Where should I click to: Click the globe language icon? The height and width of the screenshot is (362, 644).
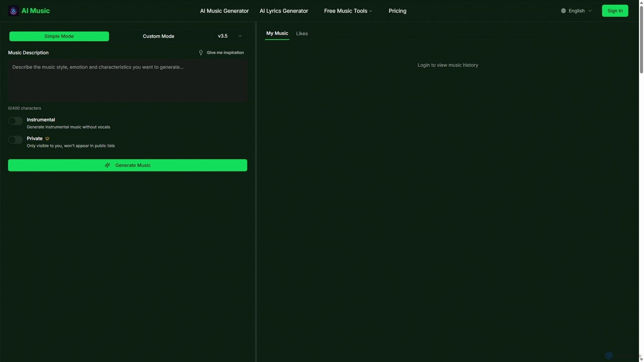563,11
